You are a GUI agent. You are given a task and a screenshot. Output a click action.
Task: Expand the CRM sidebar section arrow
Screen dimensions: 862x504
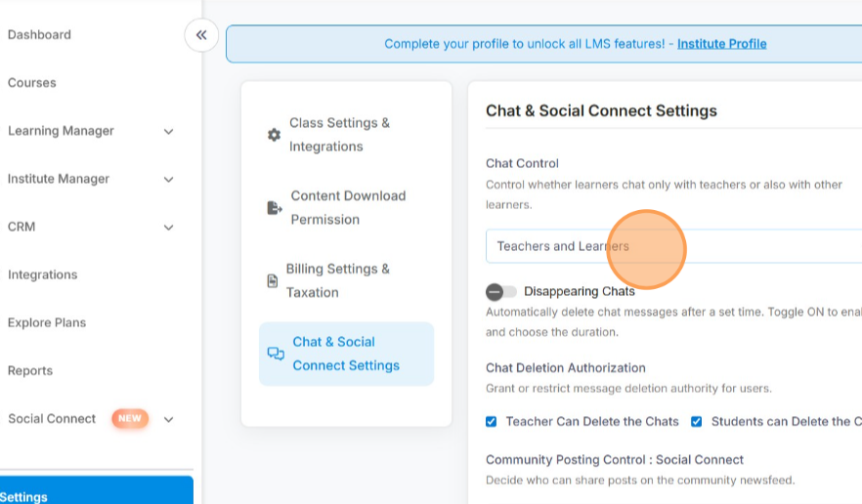click(x=168, y=228)
